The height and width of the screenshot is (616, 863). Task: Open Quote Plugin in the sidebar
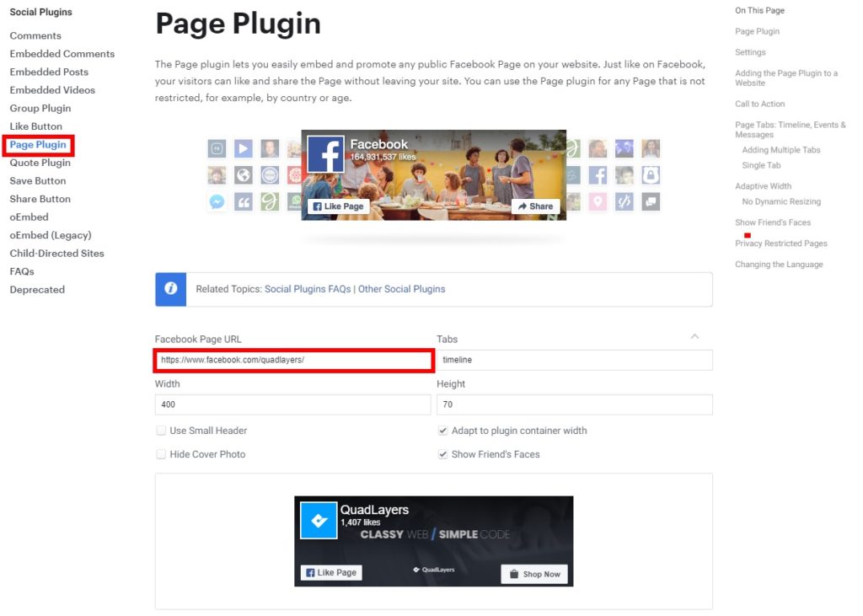coord(40,163)
